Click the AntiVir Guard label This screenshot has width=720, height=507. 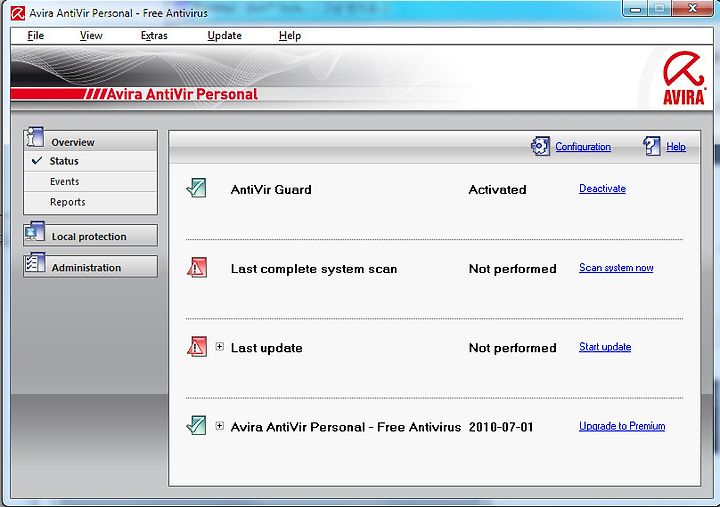click(x=271, y=190)
